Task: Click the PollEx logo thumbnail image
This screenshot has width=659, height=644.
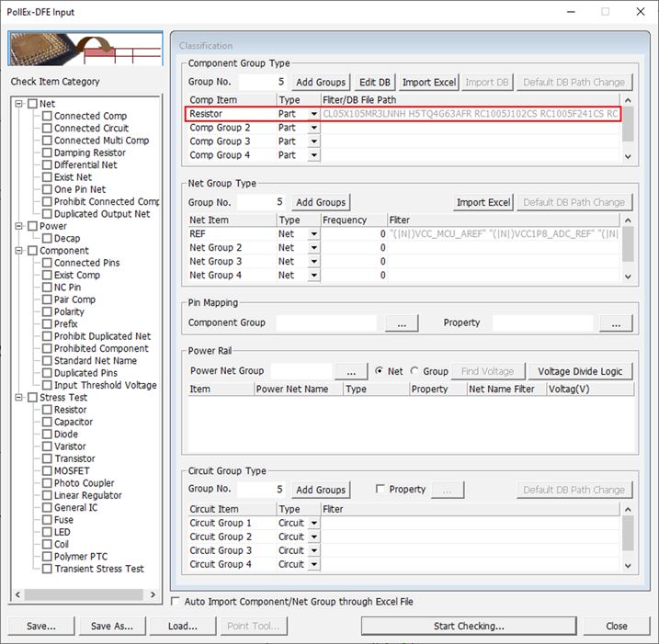Action: (x=84, y=49)
